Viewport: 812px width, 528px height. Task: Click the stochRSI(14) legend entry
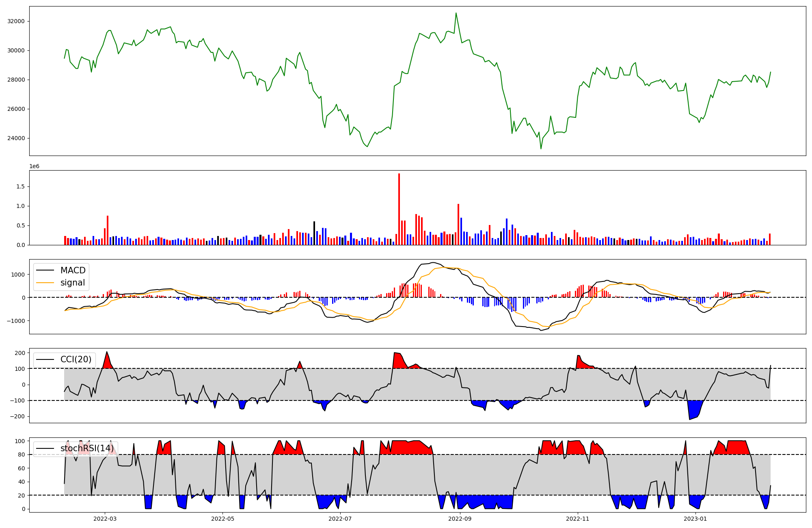pos(87,448)
